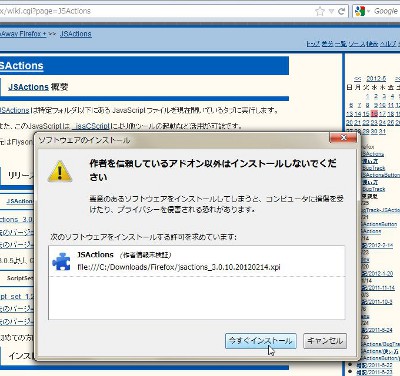Click the JSActions add-on name in list

(95, 255)
